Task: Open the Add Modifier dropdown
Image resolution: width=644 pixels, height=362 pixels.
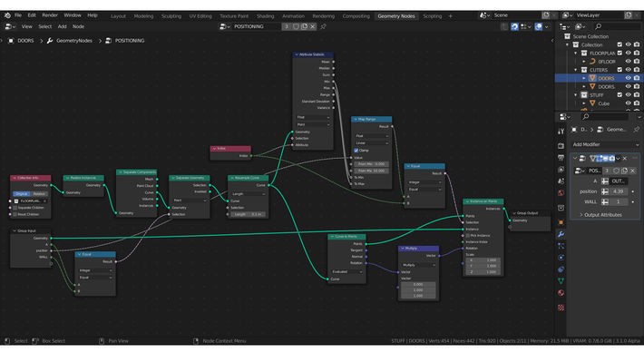Action: [606, 144]
